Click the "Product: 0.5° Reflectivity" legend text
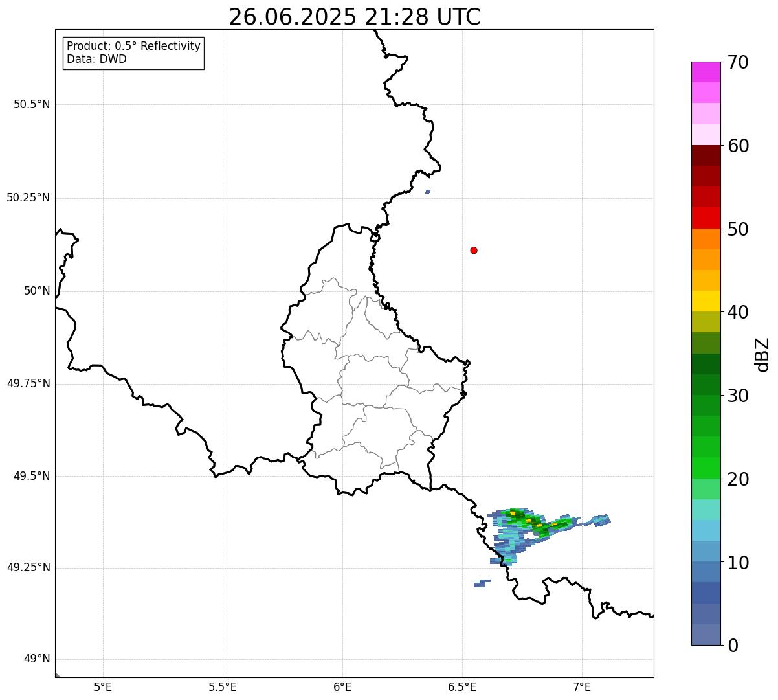 tap(133, 47)
